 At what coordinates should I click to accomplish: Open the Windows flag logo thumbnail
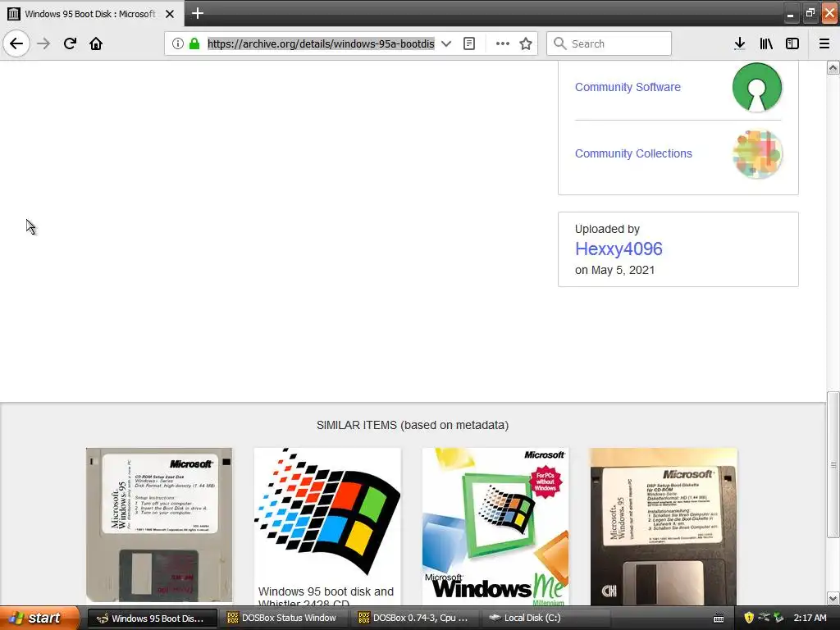pos(327,514)
